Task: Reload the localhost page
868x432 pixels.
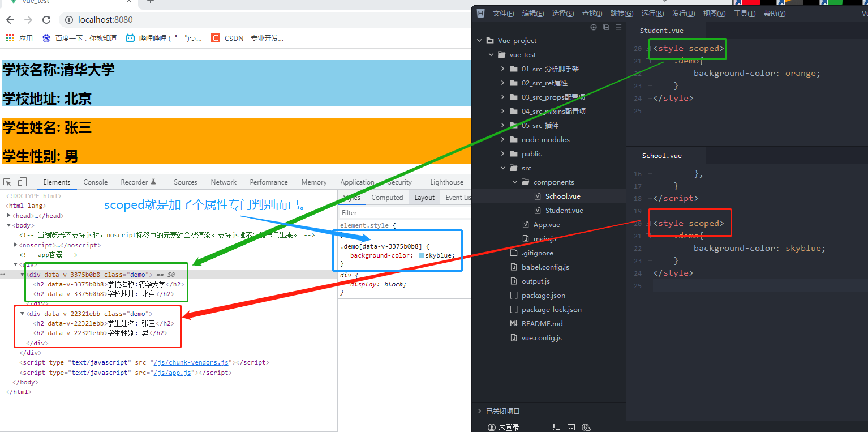Action: pos(46,20)
